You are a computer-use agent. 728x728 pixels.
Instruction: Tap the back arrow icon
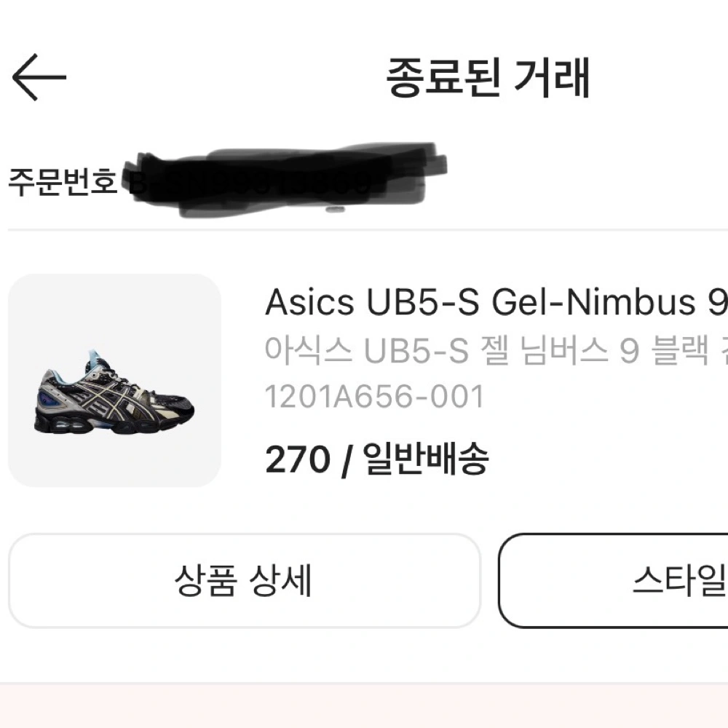click(39, 76)
